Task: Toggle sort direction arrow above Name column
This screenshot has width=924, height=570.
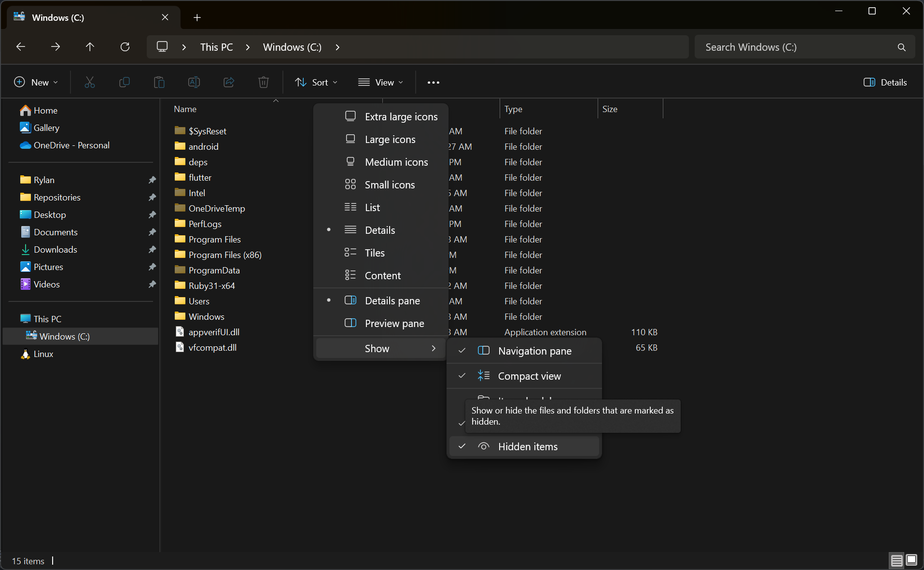Action: 276,101
